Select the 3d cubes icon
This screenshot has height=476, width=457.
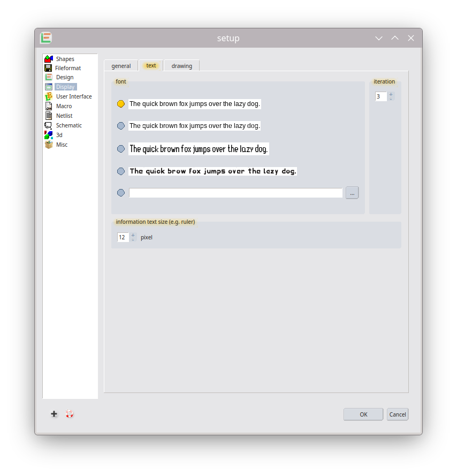[49, 135]
